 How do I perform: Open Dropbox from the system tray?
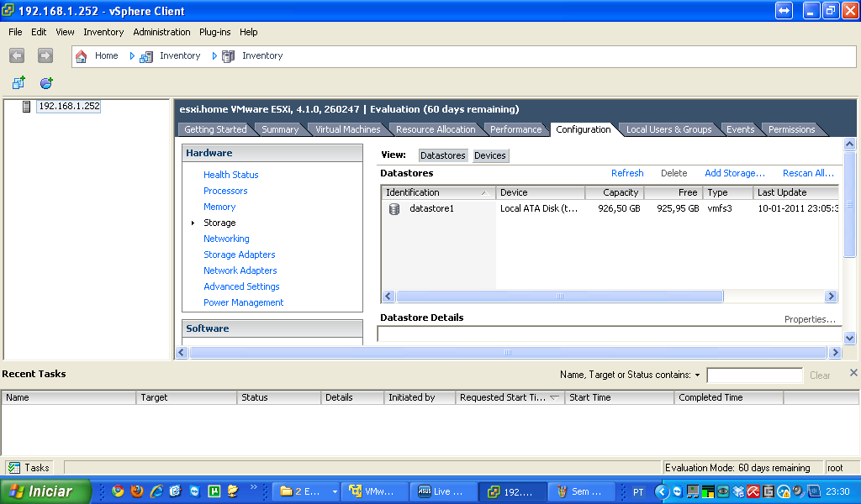click(x=737, y=491)
